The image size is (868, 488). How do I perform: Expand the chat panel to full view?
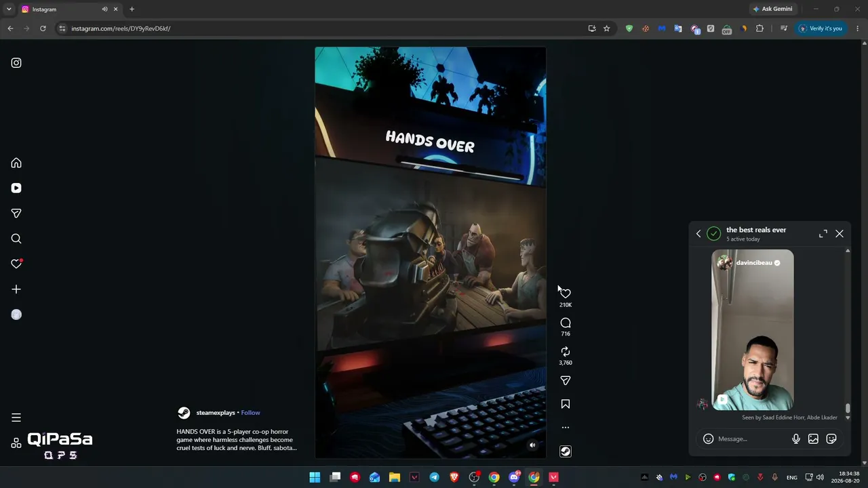(823, 234)
